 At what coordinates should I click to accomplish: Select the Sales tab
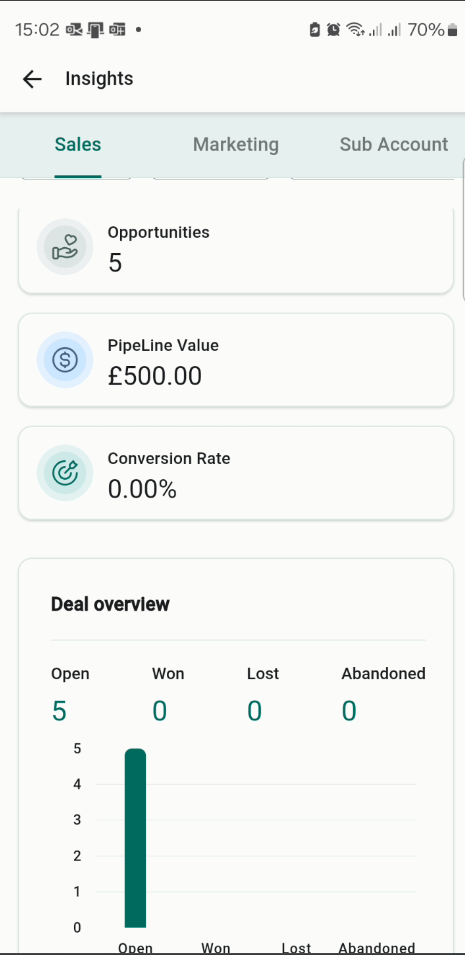coord(78,144)
